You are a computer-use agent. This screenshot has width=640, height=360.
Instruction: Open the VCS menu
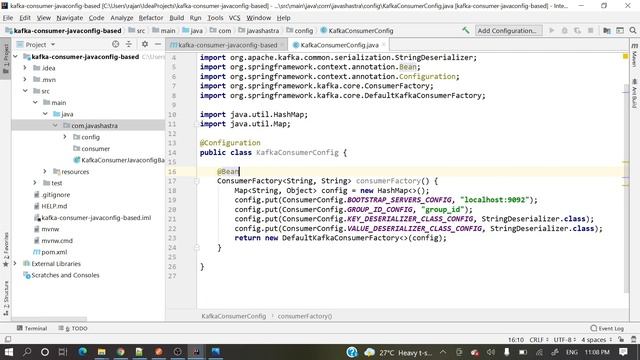click(234, 18)
